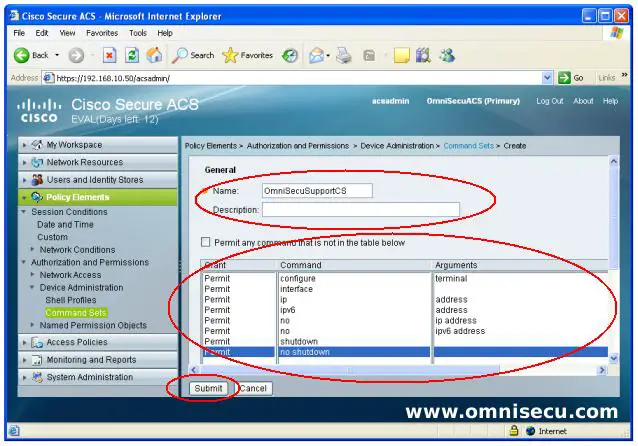Viewport: 638px width, 446px height.
Task: Click the History icon
Action: (x=290, y=55)
